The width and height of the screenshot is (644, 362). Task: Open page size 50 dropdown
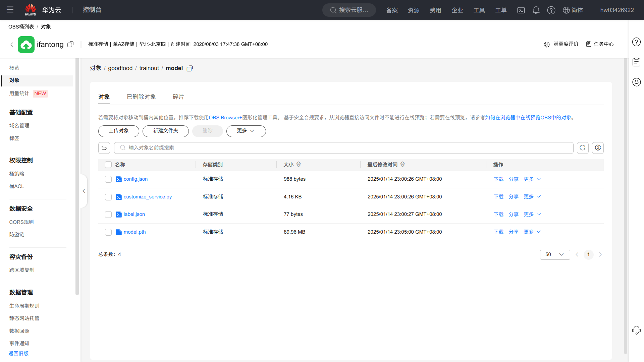(x=555, y=255)
